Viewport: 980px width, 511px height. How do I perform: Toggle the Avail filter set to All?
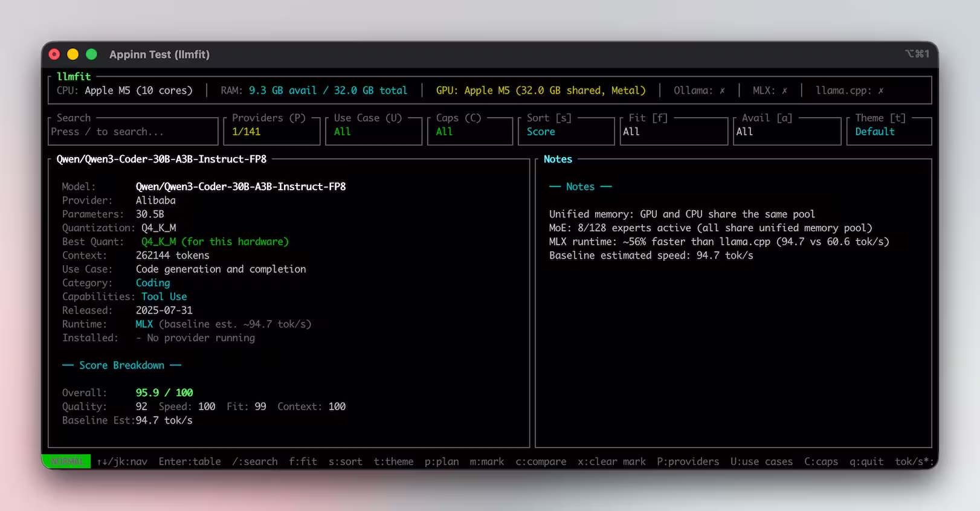787,132
